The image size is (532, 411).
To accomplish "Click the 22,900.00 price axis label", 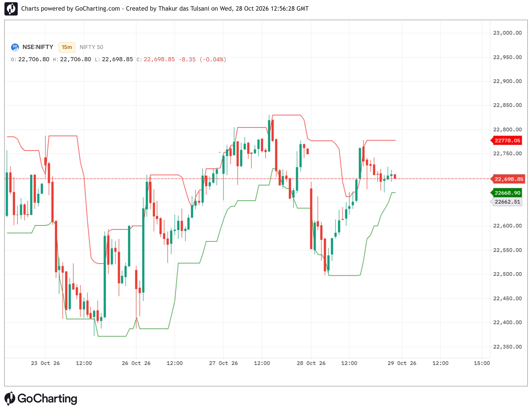I will (x=507, y=81).
